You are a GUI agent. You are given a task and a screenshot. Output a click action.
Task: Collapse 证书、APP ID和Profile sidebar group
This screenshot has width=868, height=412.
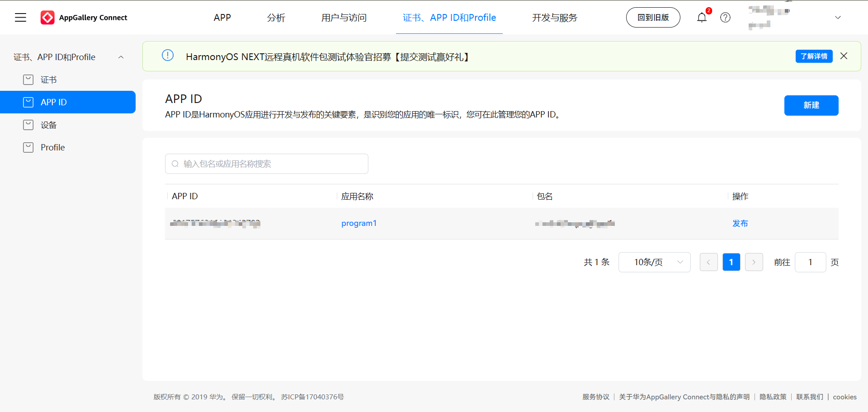[121, 57]
